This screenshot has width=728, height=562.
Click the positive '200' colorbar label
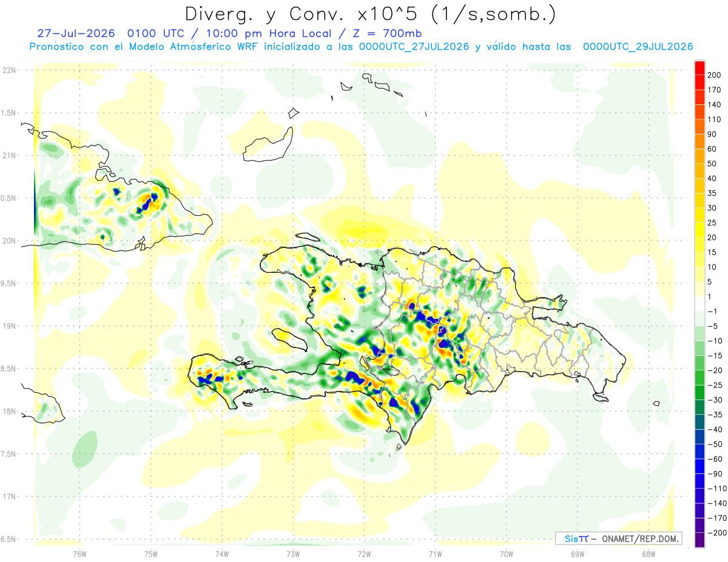[714, 75]
